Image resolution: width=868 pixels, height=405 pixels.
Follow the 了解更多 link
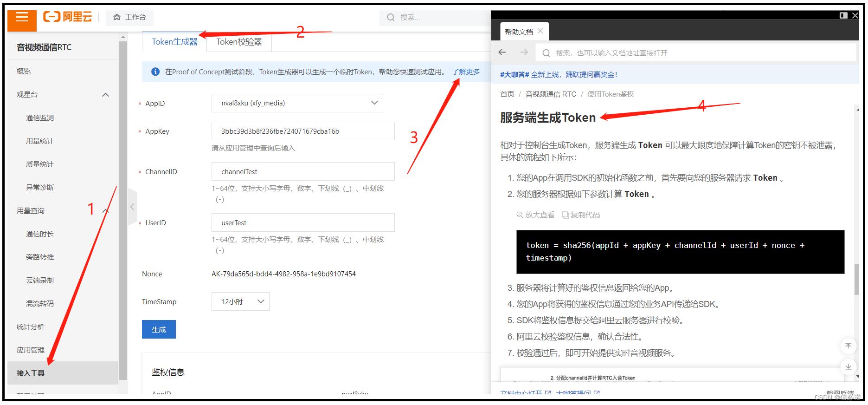tap(466, 72)
